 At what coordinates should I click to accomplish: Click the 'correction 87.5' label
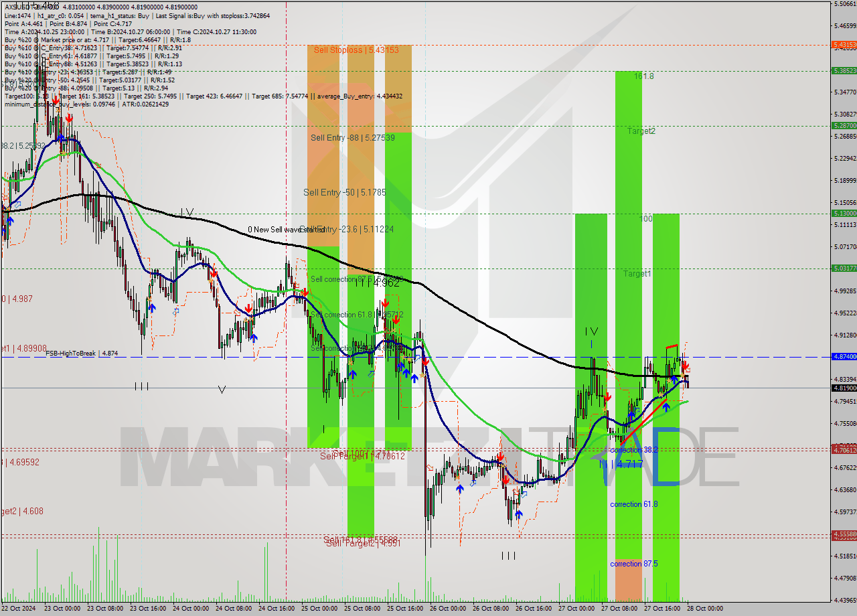tap(634, 564)
